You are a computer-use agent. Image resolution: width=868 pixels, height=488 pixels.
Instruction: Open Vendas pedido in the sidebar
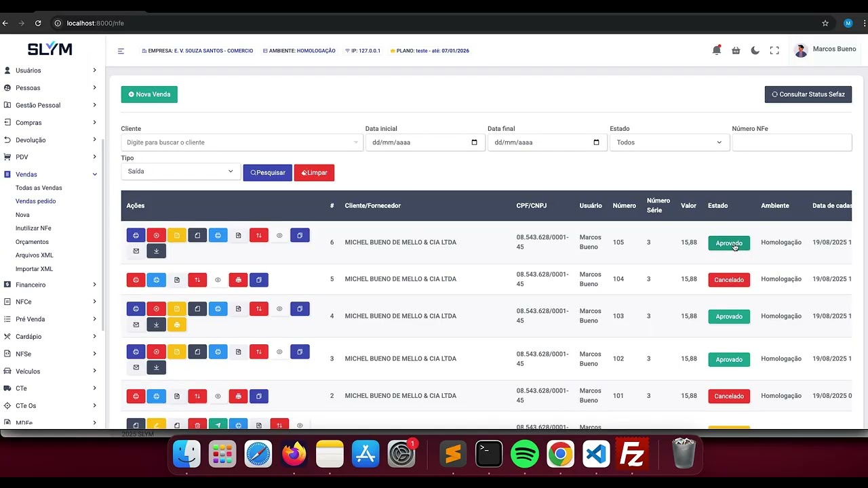click(36, 201)
